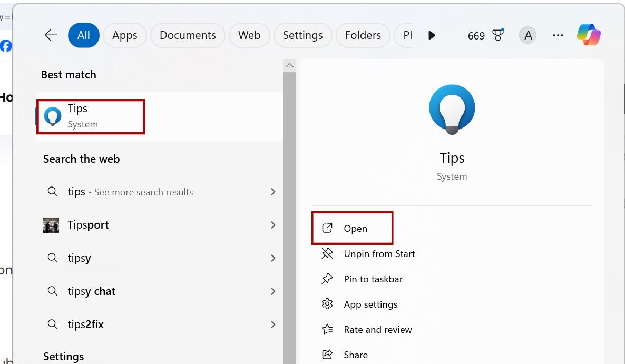Click the Facebook icon behind the panel
The width and height of the screenshot is (625, 364).
[x=6, y=46]
